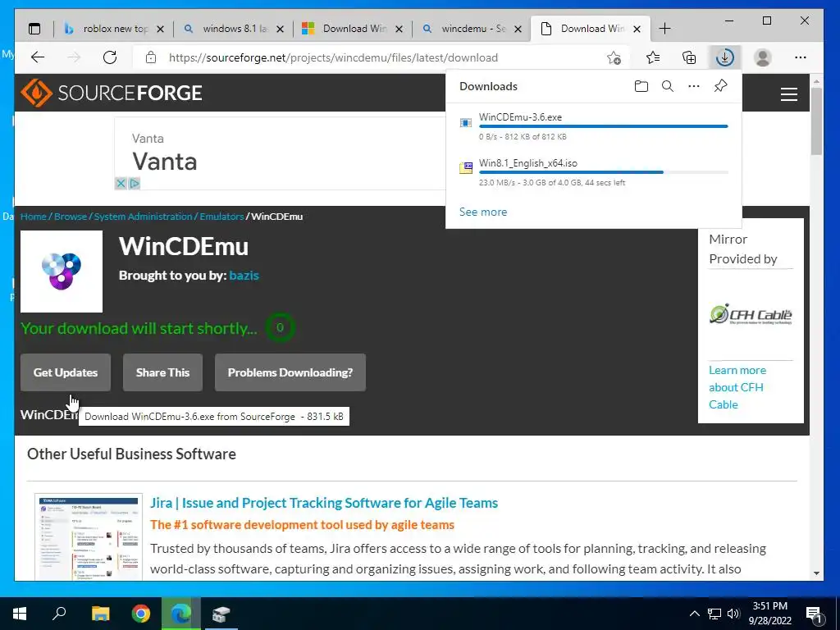Switch to the wincdemu search tab
This screenshot has width=840, height=630.
coord(472,29)
